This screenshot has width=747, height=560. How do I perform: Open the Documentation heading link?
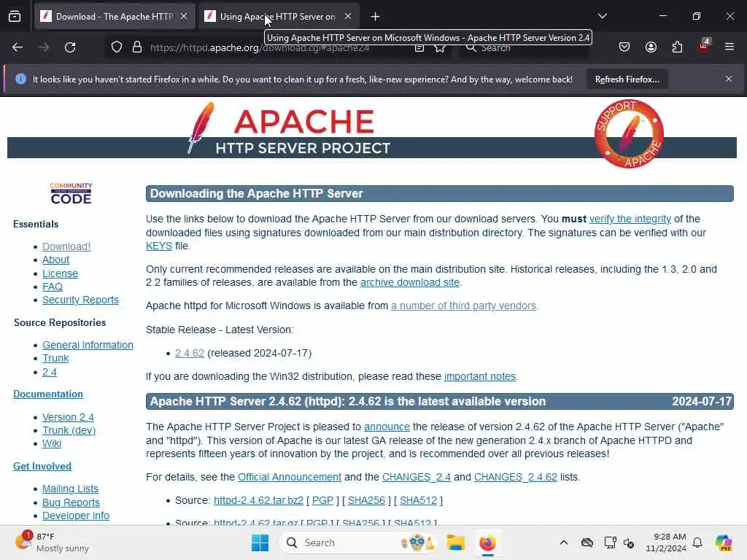click(x=48, y=394)
